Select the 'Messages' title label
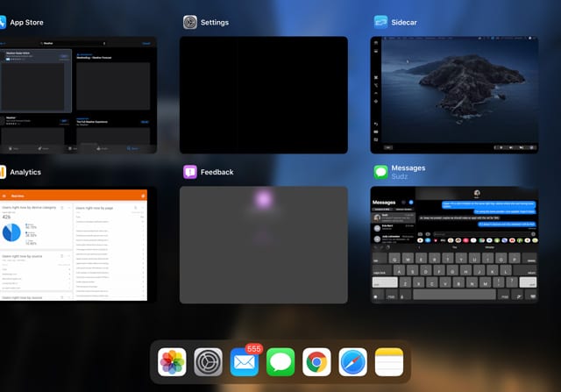 [408, 167]
